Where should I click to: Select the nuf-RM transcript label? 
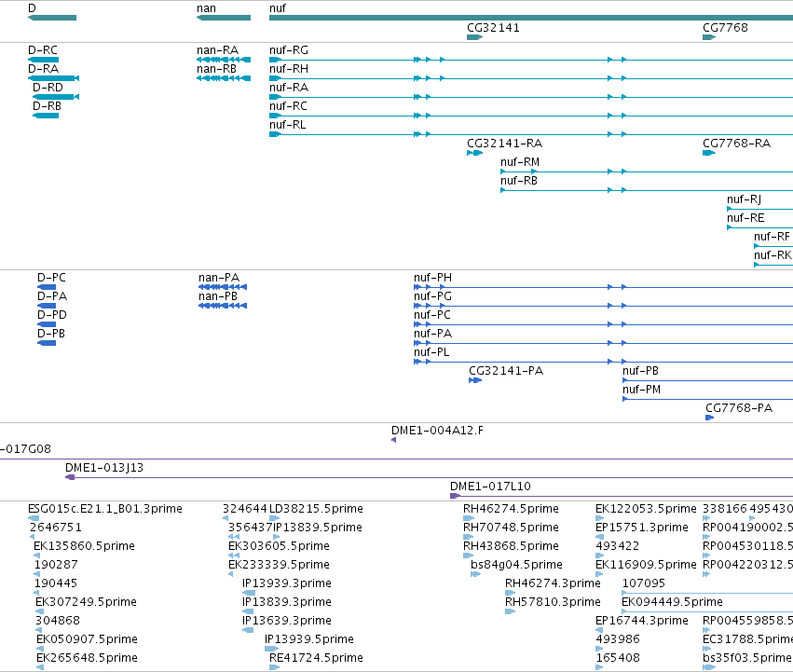[x=520, y=162]
